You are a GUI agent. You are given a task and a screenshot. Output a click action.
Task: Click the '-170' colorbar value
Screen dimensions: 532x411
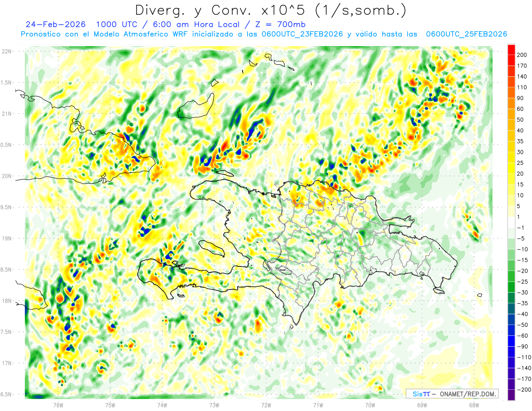[524, 379]
